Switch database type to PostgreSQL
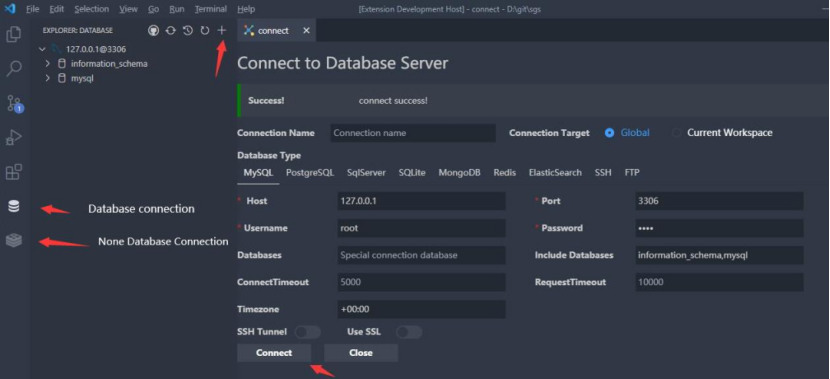 (310, 173)
